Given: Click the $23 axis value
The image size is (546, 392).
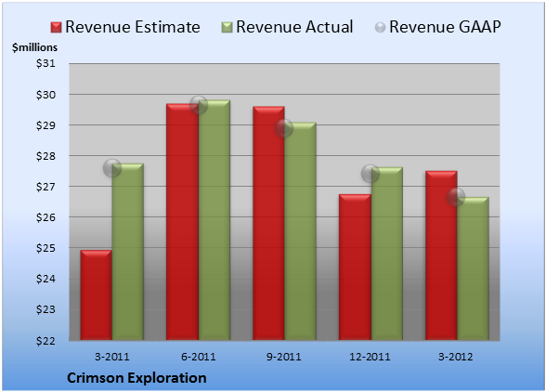Looking at the screenshot, I should [x=45, y=309].
